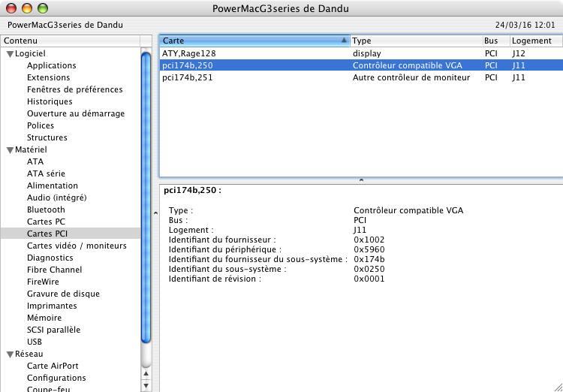Open Bluetooth hardware entry
563x392 pixels.
click(46, 210)
